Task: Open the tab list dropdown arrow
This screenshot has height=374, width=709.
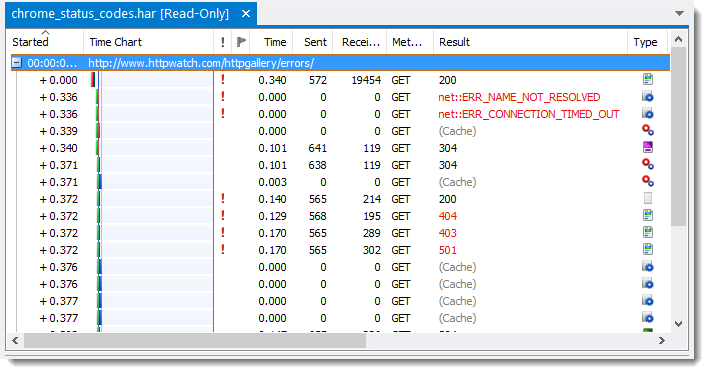Action: click(679, 14)
